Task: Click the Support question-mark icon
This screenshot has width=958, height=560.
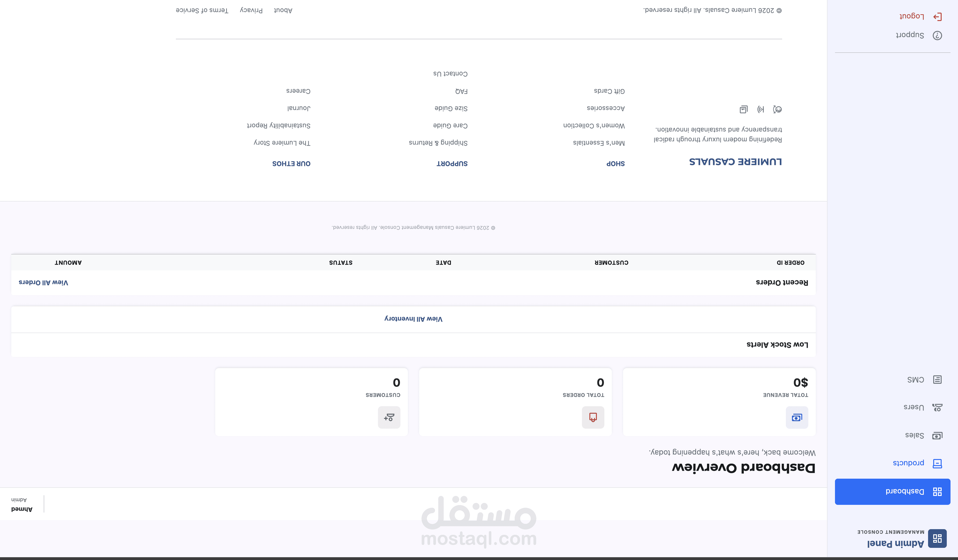Action: pyautogui.click(x=937, y=35)
